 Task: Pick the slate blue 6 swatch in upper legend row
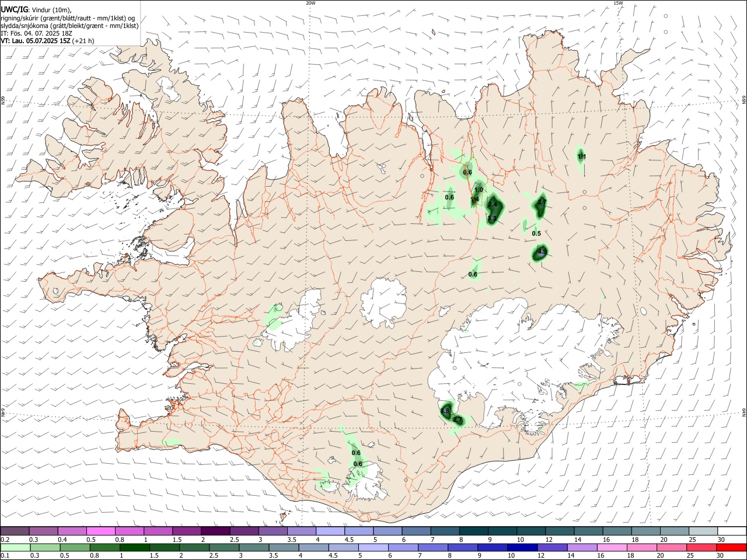(416, 531)
